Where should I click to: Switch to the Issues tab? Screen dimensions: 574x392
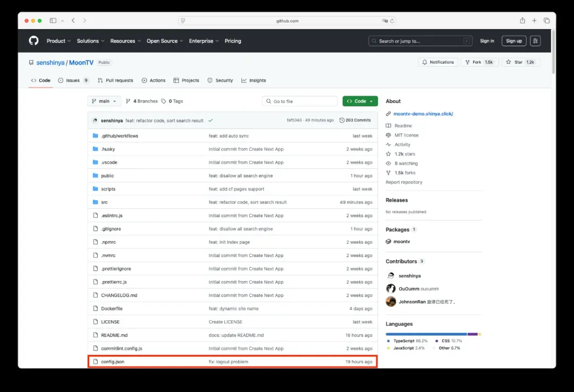tap(73, 81)
